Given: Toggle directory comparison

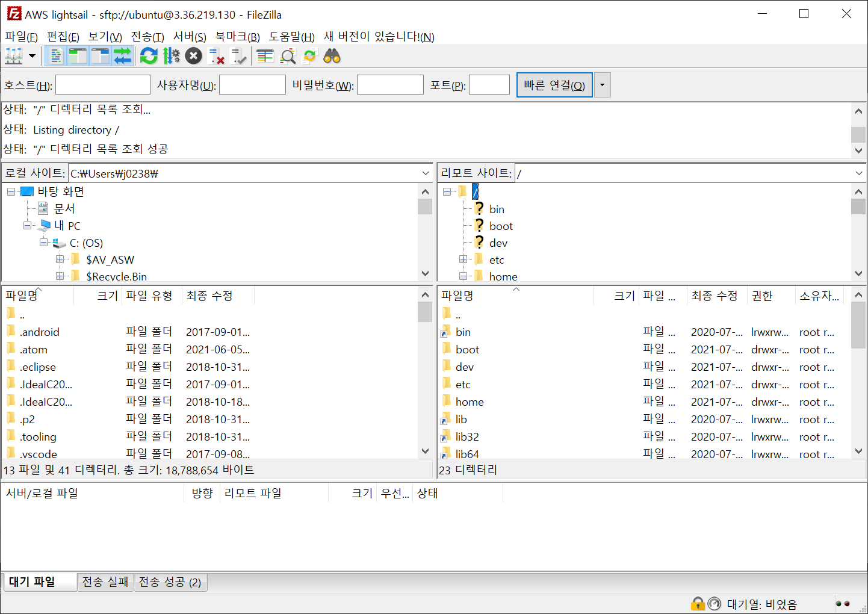Looking at the screenshot, I should click(x=288, y=57).
